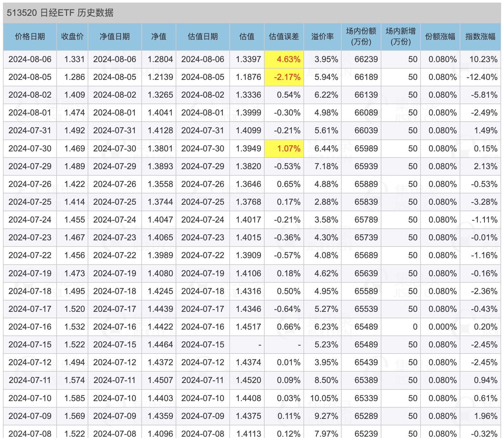Click the 溢价率 column header
504x438 pixels.
[322, 37]
